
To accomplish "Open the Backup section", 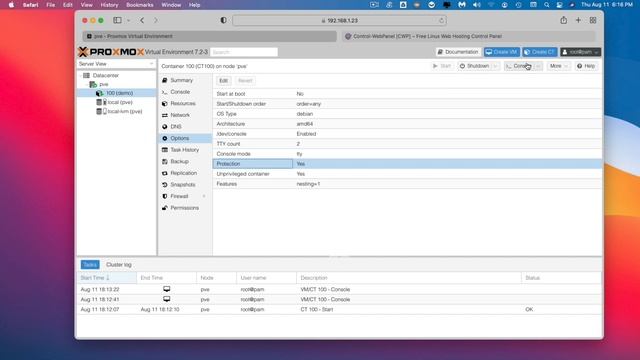I will (x=179, y=162).
